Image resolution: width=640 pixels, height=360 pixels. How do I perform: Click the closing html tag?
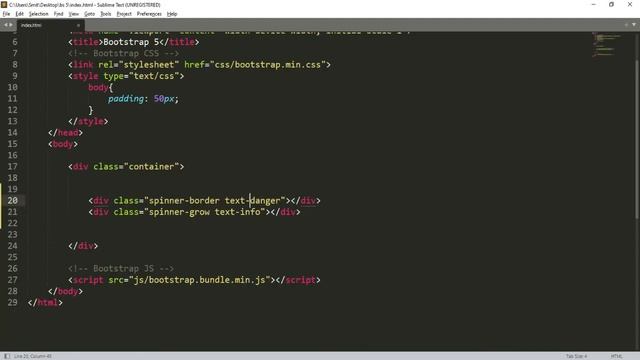click(x=45, y=302)
